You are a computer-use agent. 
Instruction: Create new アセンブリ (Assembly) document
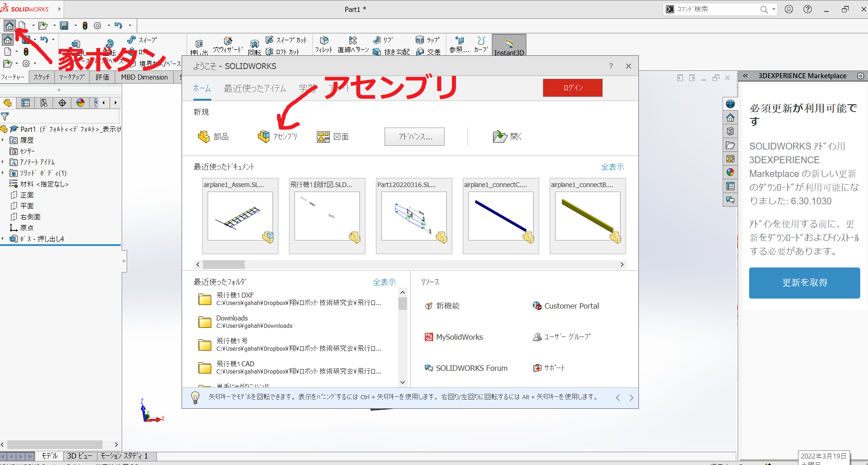click(278, 137)
